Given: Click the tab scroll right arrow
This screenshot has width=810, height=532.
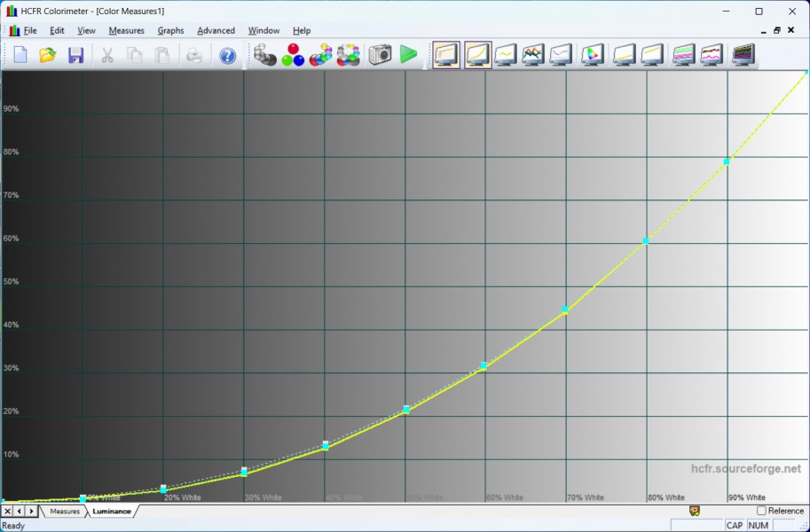Looking at the screenshot, I should (x=32, y=512).
